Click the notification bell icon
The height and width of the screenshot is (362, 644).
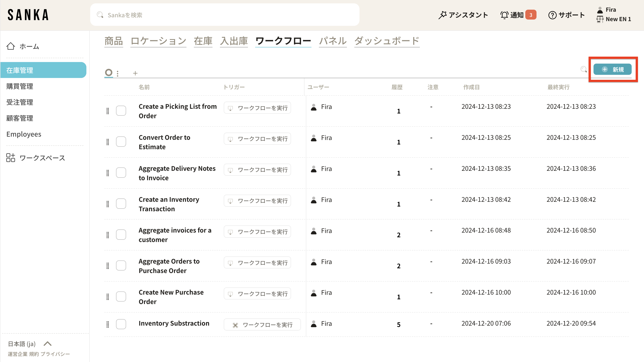coord(504,15)
